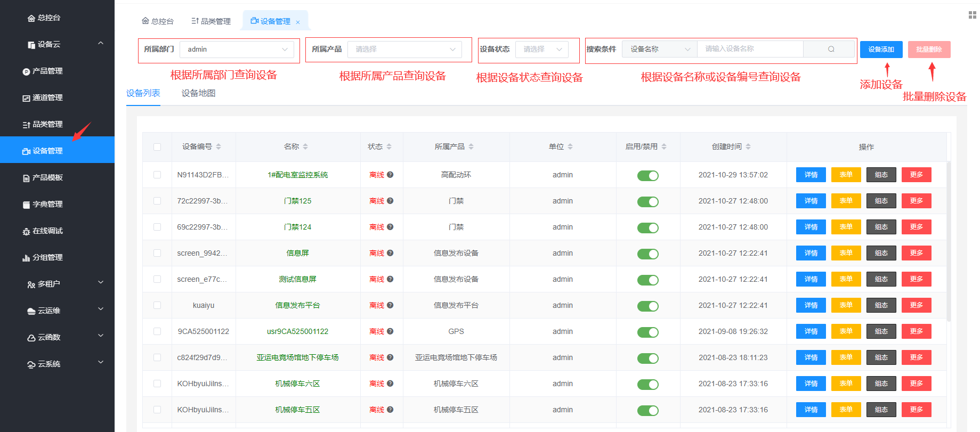Click the 批量删除 button
980x432 pixels.
[x=929, y=50]
